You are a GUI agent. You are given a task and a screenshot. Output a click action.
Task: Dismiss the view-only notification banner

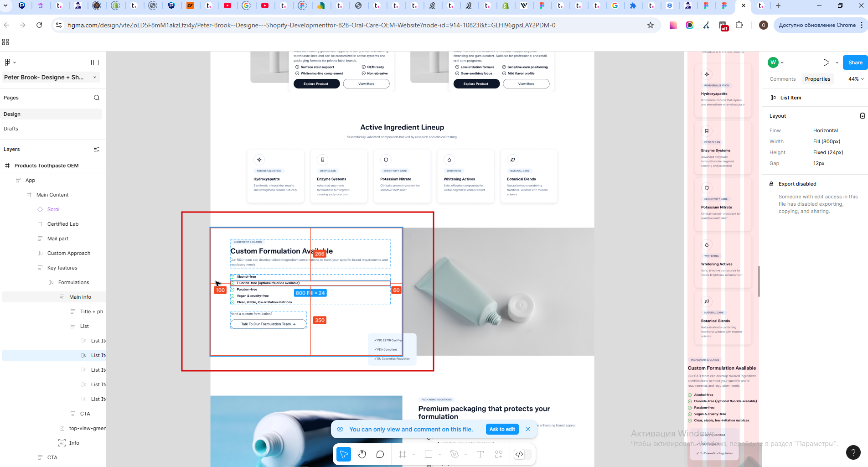point(528,429)
